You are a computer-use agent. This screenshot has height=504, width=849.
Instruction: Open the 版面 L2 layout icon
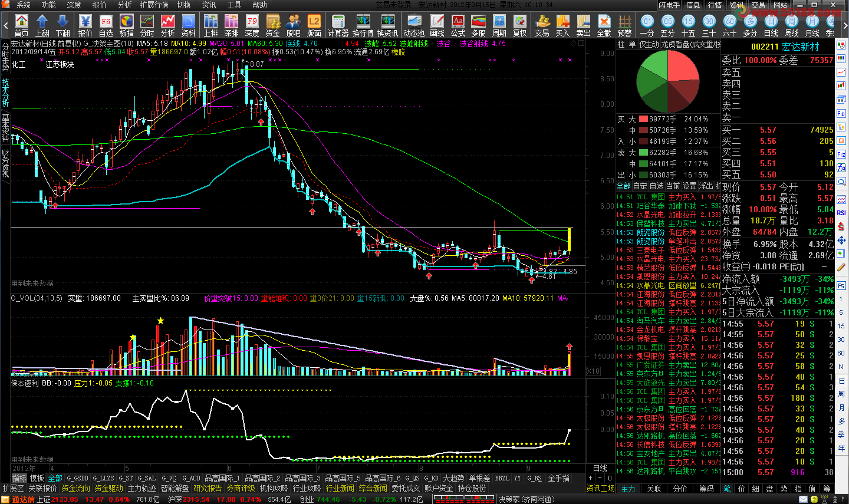click(x=314, y=26)
